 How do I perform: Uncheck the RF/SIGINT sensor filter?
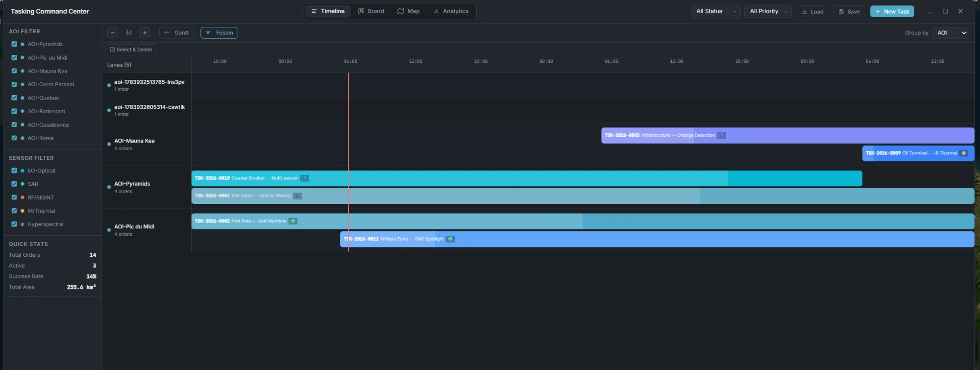click(14, 197)
